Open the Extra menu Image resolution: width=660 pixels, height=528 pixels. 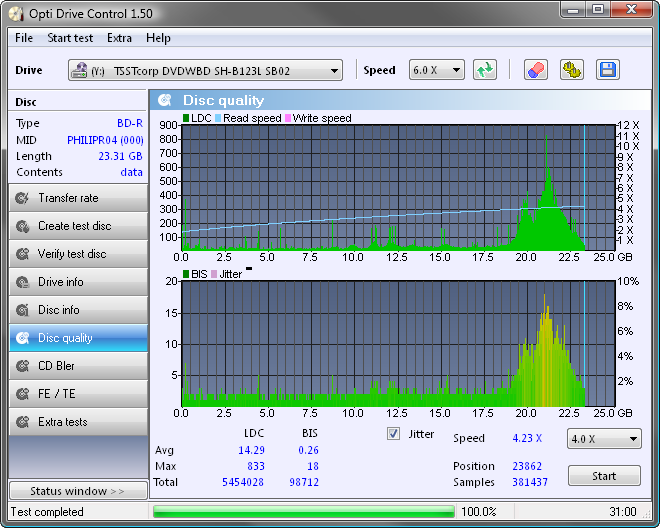click(x=119, y=38)
